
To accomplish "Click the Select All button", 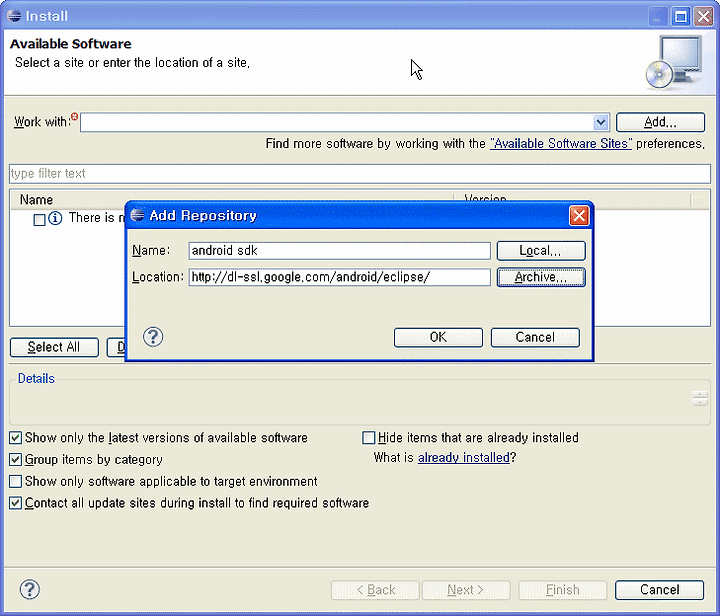I will [54, 347].
